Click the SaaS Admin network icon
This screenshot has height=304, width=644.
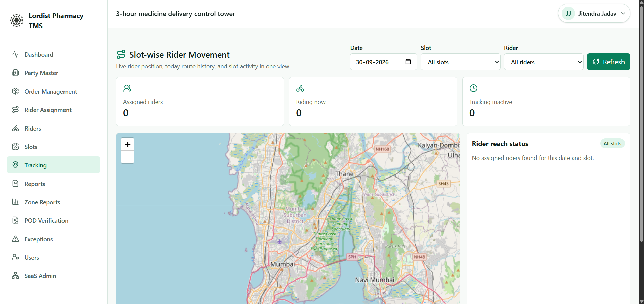point(15,275)
